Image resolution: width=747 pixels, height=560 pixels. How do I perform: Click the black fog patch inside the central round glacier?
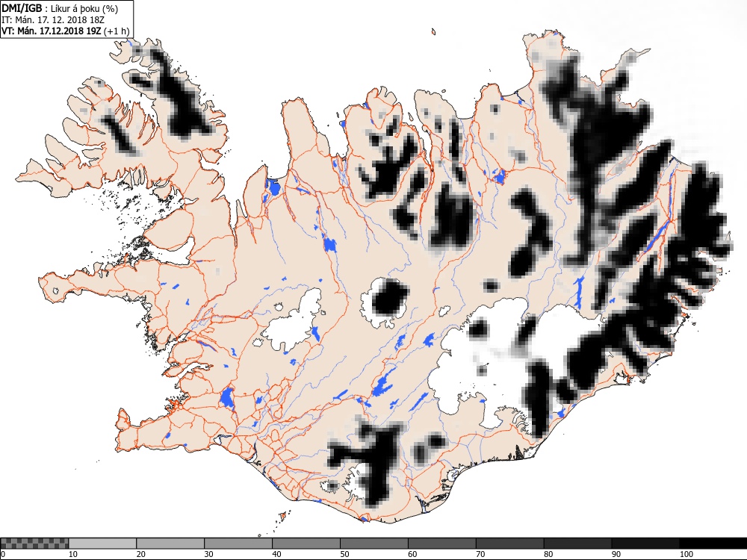click(390, 298)
